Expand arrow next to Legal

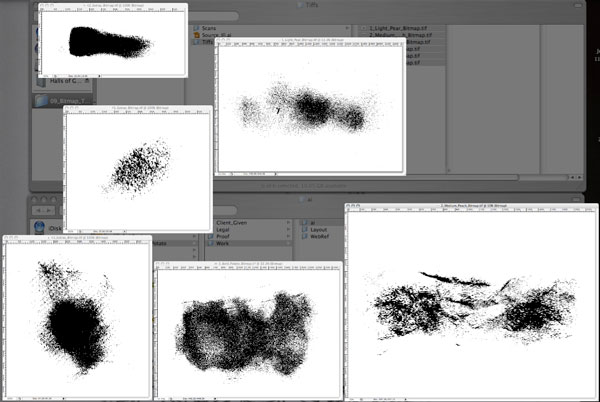(288, 229)
